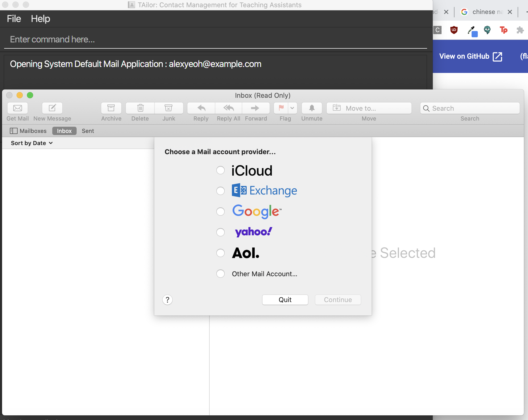Click the New Message compose icon
The image size is (528, 420).
point(52,108)
